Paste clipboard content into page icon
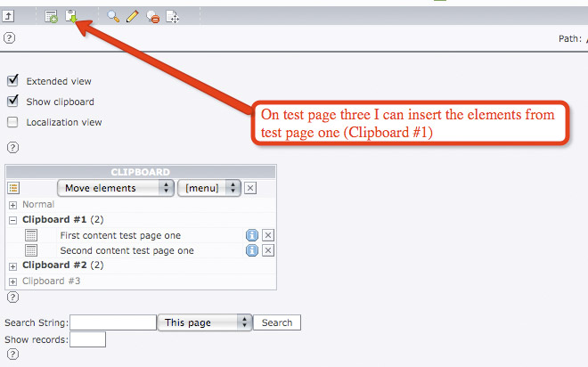 [x=71, y=16]
